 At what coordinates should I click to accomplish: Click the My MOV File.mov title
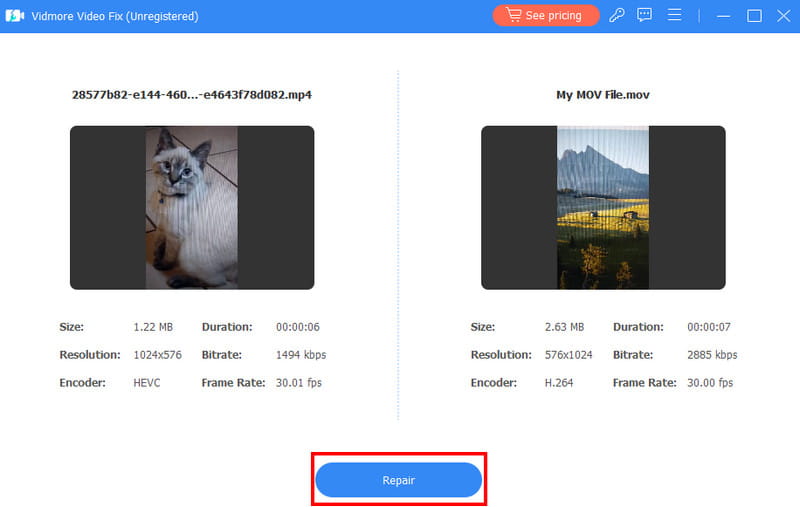[603, 95]
